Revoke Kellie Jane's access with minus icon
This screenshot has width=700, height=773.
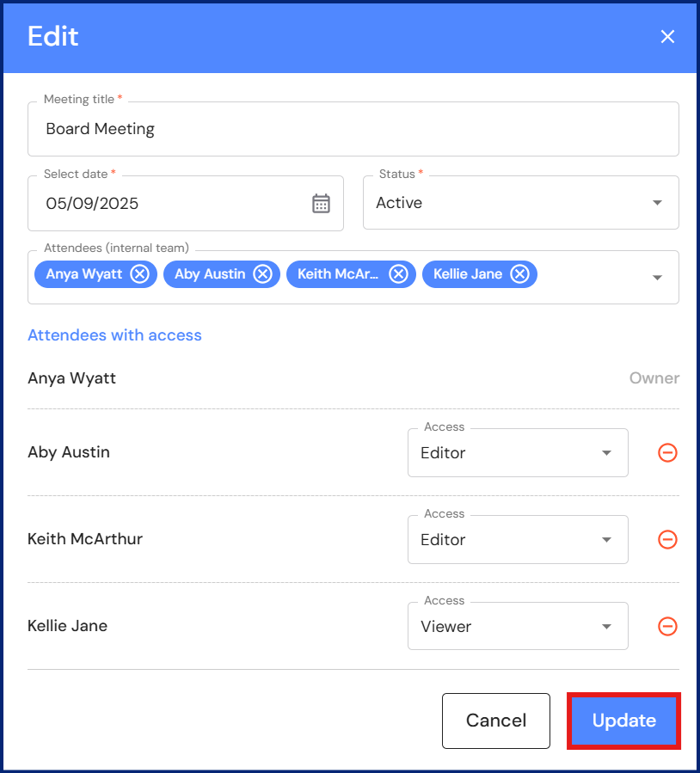667,626
